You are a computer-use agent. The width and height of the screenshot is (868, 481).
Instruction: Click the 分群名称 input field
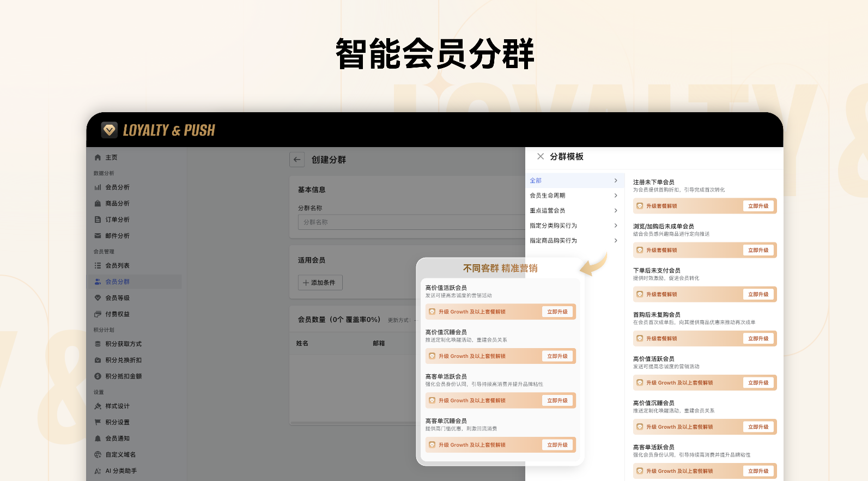[x=409, y=222]
